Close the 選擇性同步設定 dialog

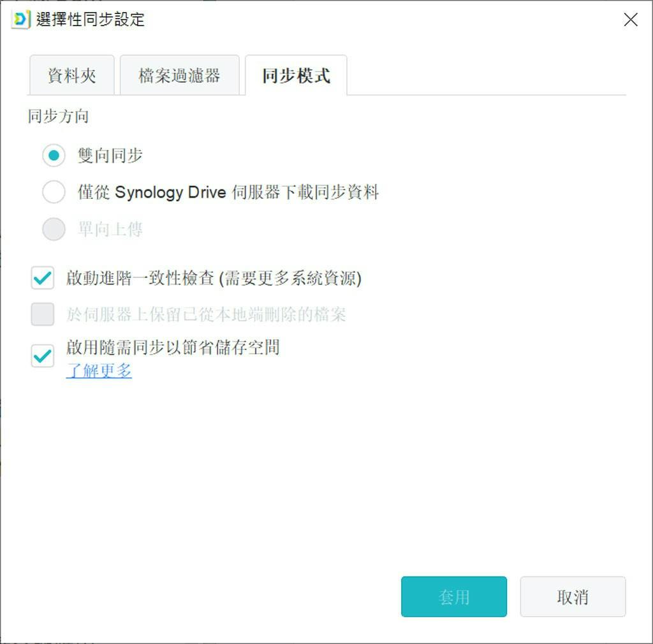pos(630,20)
